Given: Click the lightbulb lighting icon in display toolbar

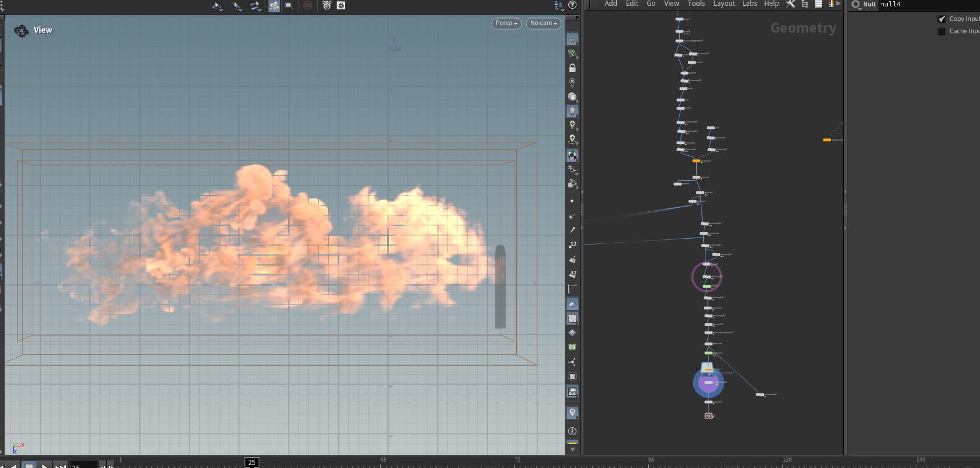Looking at the screenshot, I should pos(572,111).
